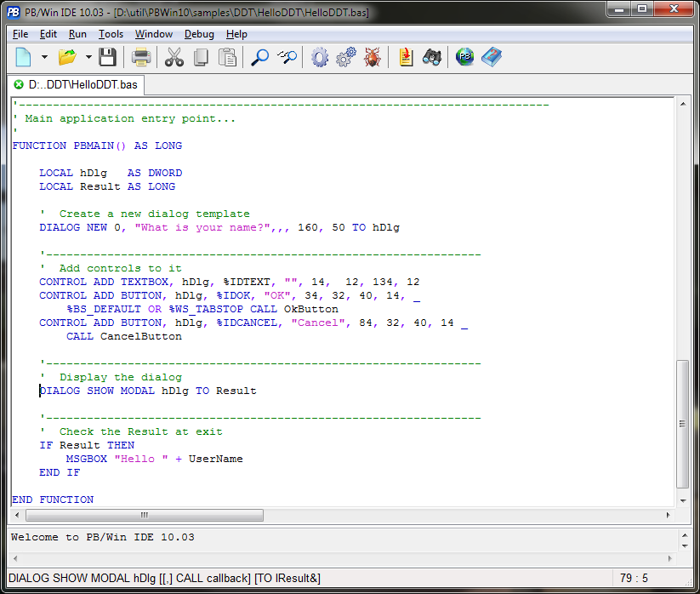This screenshot has height=594, width=700.
Task: Open the Edit menu
Action: (48, 34)
